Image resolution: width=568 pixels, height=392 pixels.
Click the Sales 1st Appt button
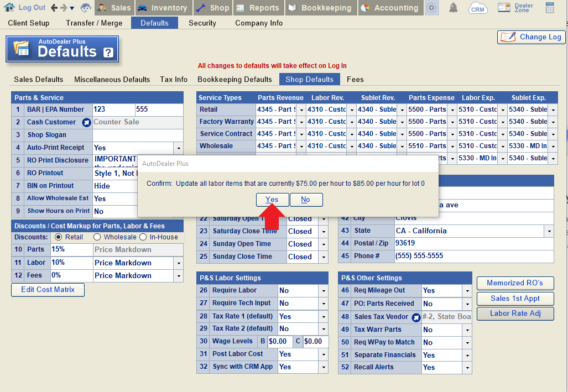[x=515, y=299]
